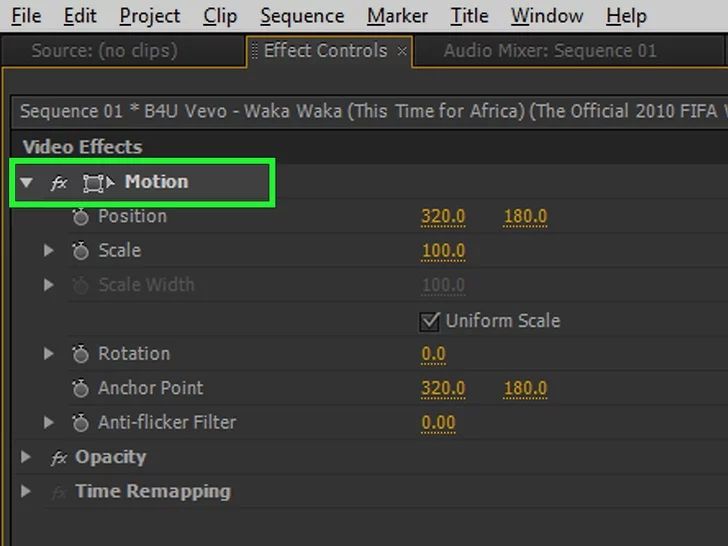
Task: Open the File menu
Action: tap(26, 16)
